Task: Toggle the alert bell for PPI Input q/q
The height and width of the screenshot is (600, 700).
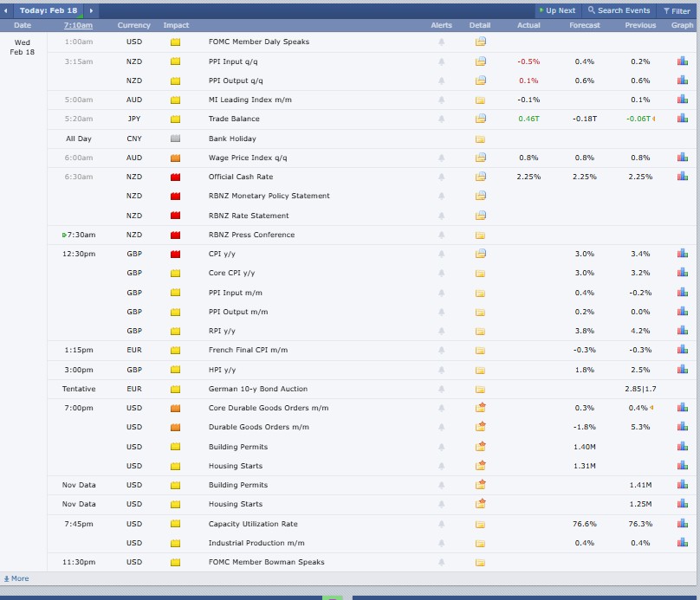Action: pos(442,61)
